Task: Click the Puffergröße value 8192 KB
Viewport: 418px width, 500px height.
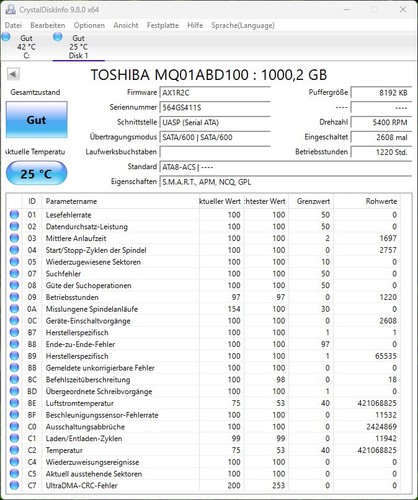Action: (381, 93)
